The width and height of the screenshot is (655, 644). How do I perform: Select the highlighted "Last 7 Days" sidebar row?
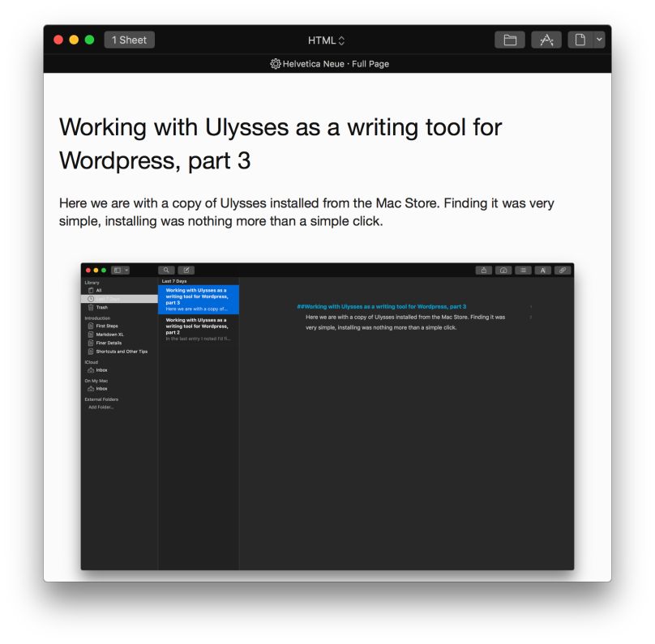tap(119, 299)
